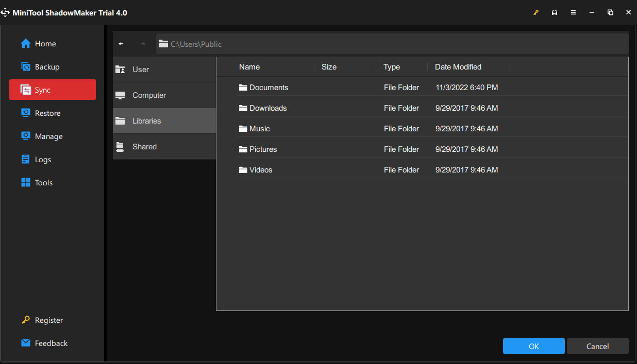Screen dimensions: 637x364
Task: Open the hamburger menu icon
Action: [573, 12]
